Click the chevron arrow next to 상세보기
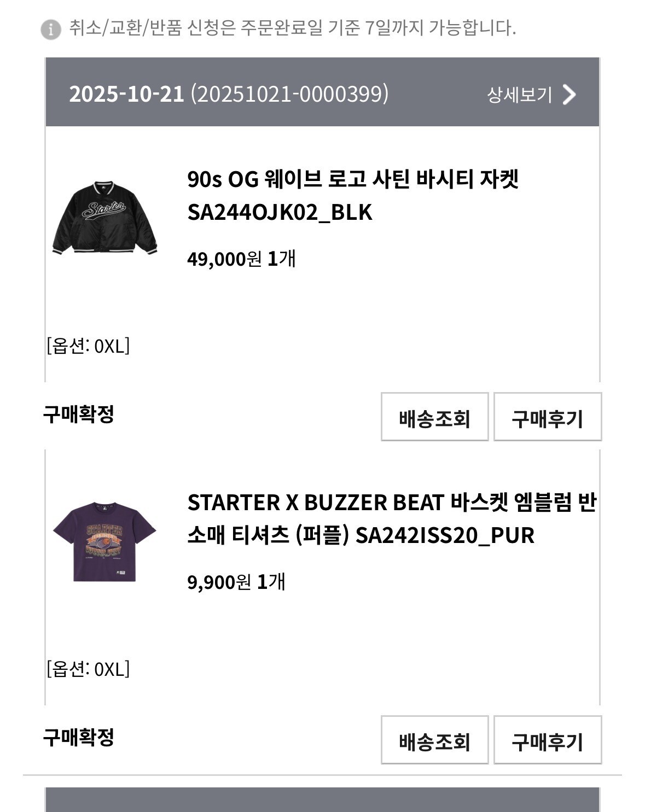Screen dimensions: 645x812 (570, 95)
